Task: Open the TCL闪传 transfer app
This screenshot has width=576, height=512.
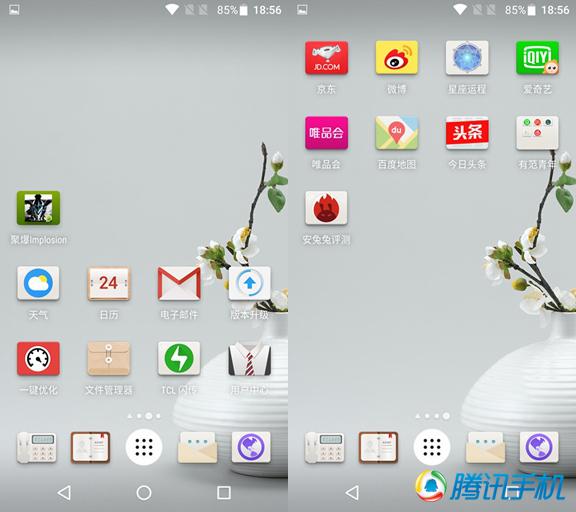Action: coord(179,358)
